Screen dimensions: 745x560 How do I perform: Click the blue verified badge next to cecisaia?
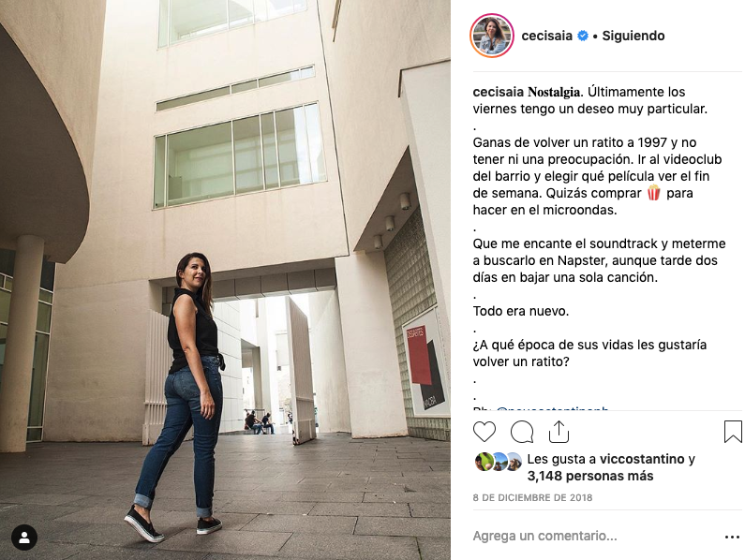coord(583,36)
